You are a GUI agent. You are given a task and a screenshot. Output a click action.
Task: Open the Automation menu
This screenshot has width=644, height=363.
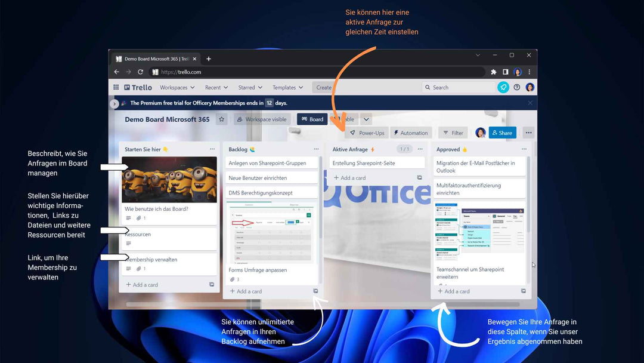pos(411,133)
